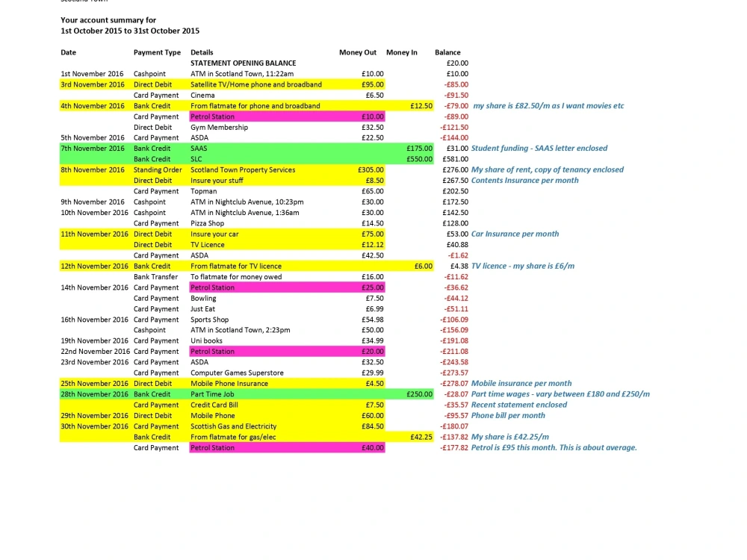Select the £550.00 money in amount
This screenshot has width=747, height=560.
pos(419,159)
